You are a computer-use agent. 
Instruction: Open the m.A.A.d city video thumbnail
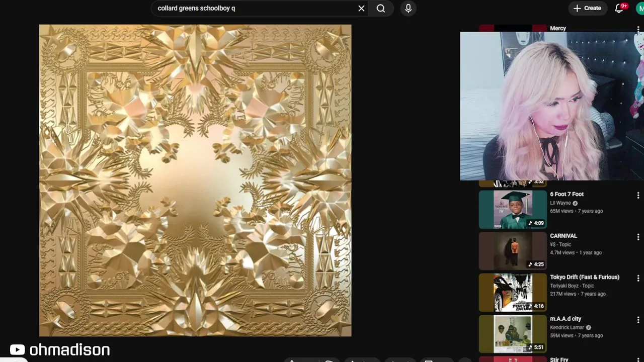tap(512, 334)
